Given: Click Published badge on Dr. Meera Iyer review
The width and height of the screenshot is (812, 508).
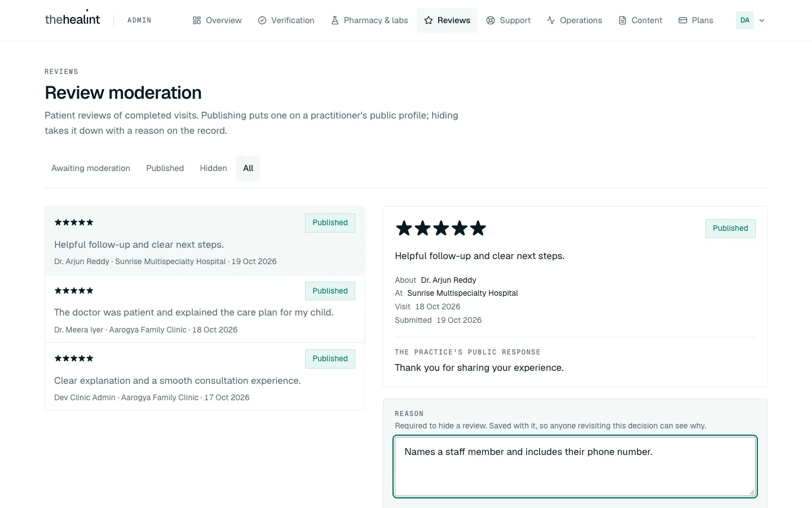Looking at the screenshot, I should click(x=330, y=291).
